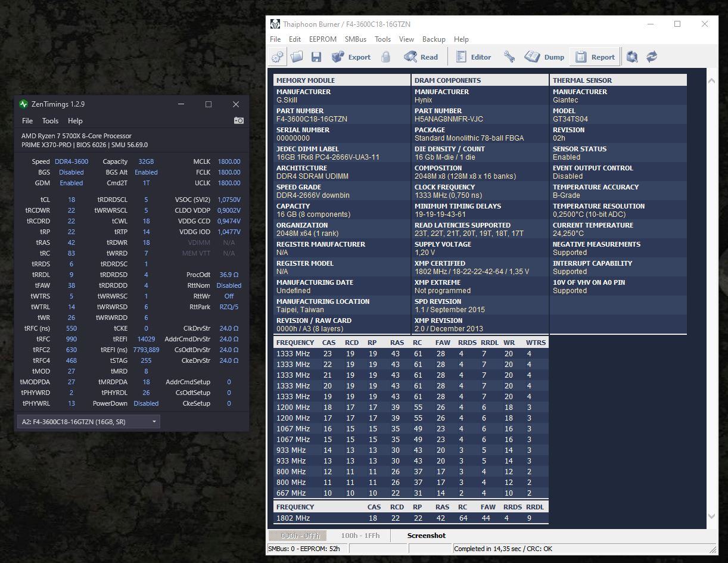Maximize the Thaiphoon Burner window
Image resolution: width=728 pixels, height=563 pixels.
click(x=677, y=24)
